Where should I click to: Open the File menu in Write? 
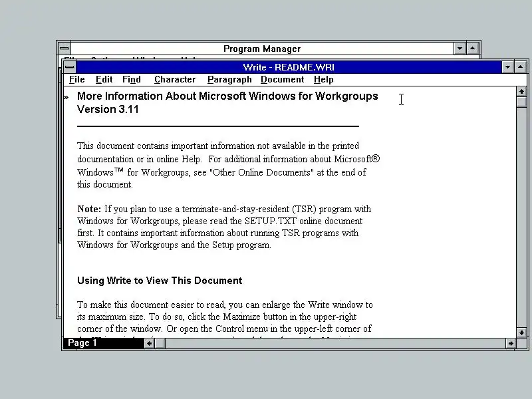click(x=76, y=79)
